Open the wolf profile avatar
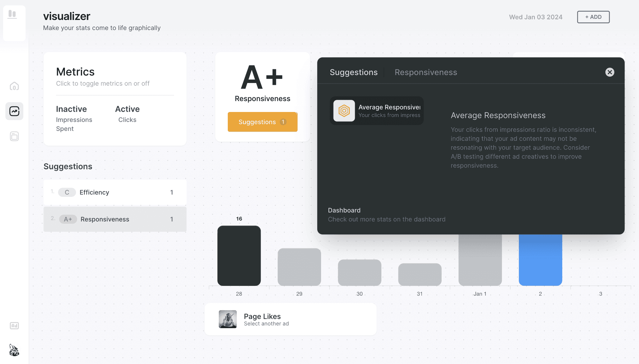639x364 pixels. point(14,350)
